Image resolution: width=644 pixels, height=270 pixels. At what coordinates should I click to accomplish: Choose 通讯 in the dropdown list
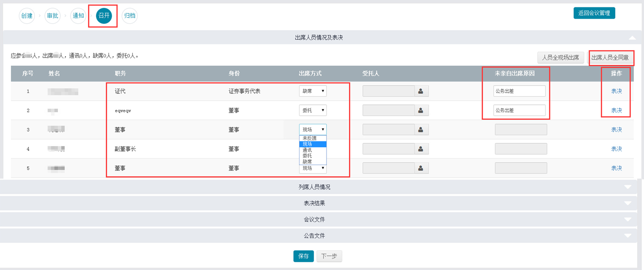313,150
